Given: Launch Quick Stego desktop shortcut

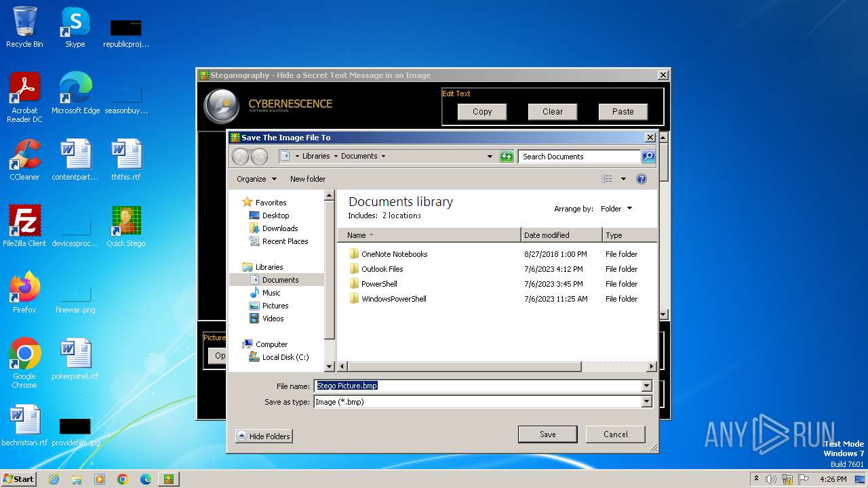Looking at the screenshot, I should pyautogui.click(x=126, y=226).
